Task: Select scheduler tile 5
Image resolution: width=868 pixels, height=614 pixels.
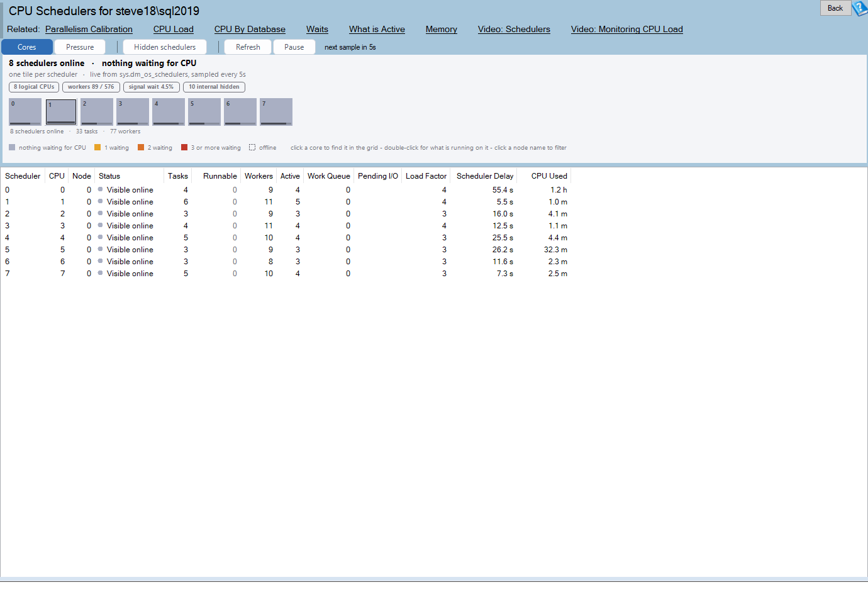Action: [x=204, y=112]
